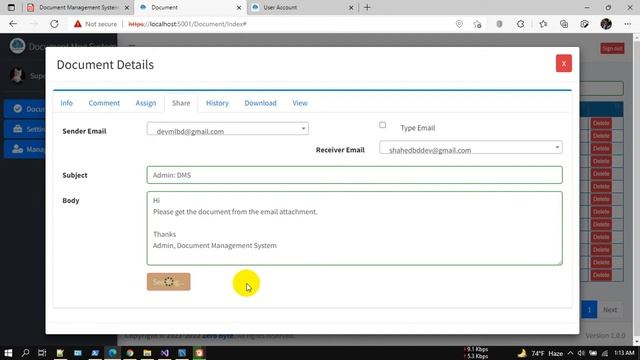640x360 pixels.
Task: Click the localhost address bar URL
Action: (x=187, y=24)
